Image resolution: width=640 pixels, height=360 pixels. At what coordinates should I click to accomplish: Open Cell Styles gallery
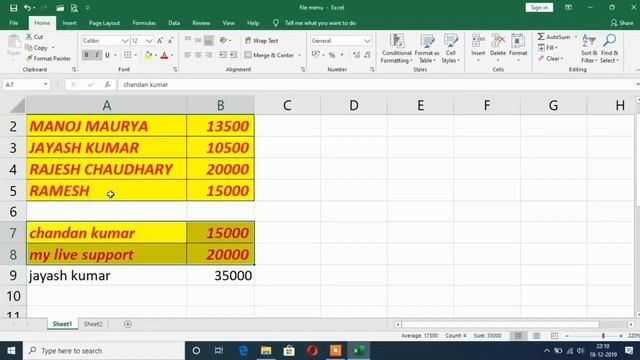point(451,49)
